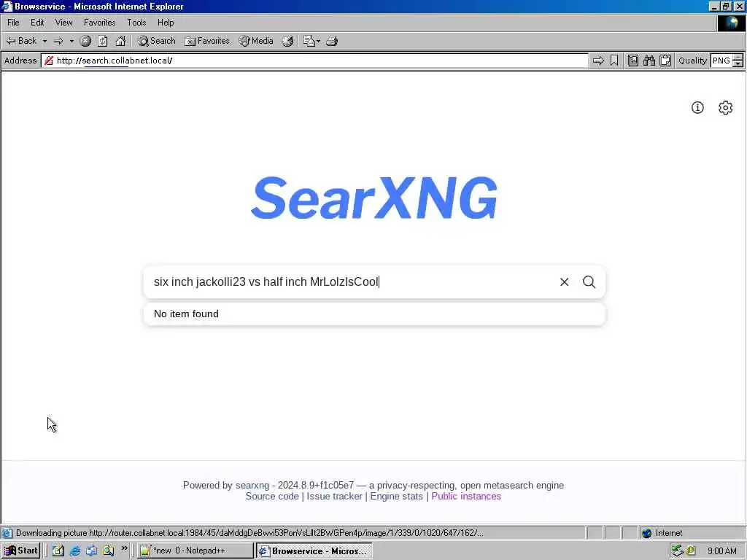Click the IE throbber globe logo
The image size is (747, 560).
[731, 23]
